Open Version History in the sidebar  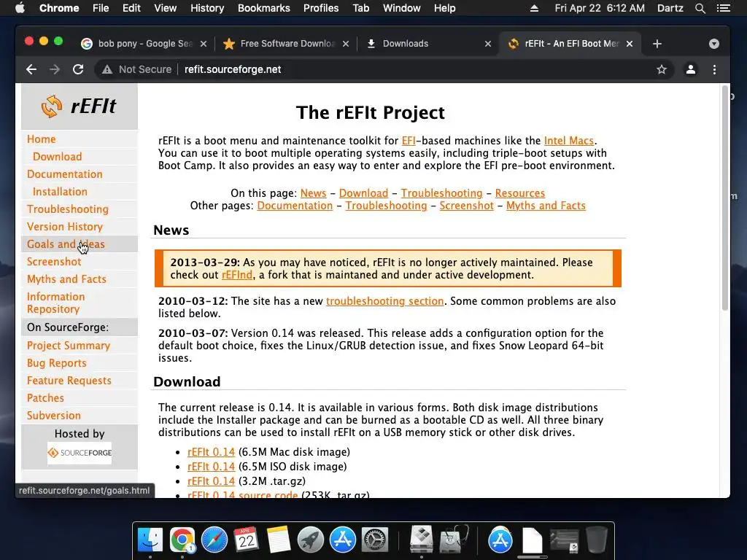coord(65,227)
